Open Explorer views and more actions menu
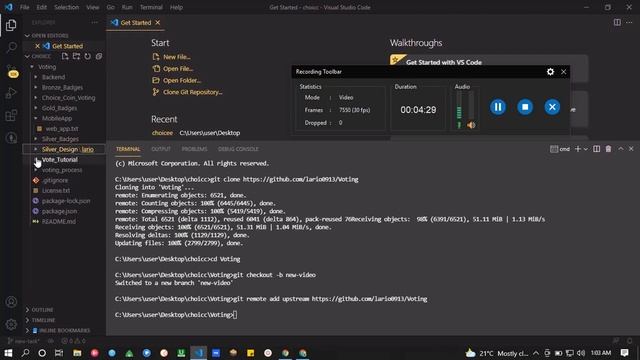The height and width of the screenshot is (360, 640). [95, 23]
